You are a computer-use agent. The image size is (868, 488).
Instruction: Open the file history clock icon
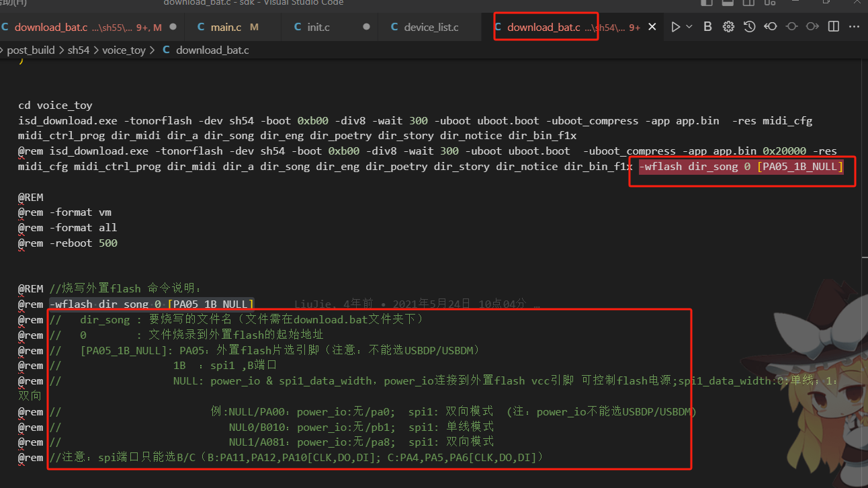[749, 27]
